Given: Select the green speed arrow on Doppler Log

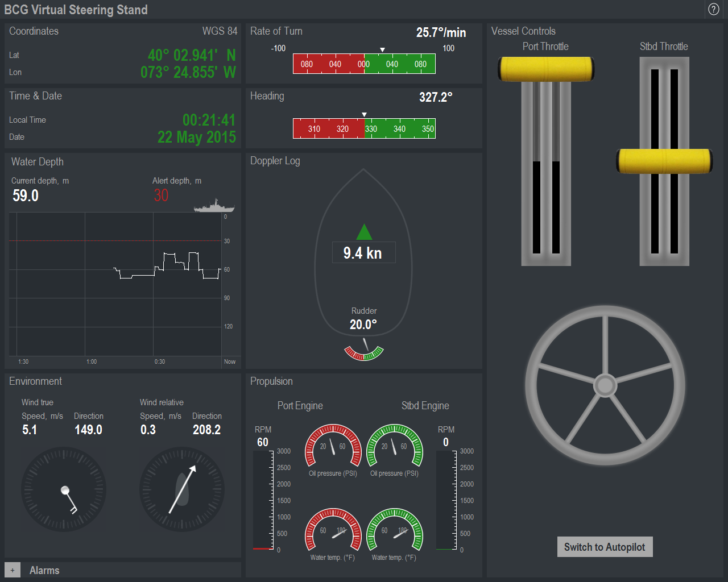Looking at the screenshot, I should click(363, 232).
